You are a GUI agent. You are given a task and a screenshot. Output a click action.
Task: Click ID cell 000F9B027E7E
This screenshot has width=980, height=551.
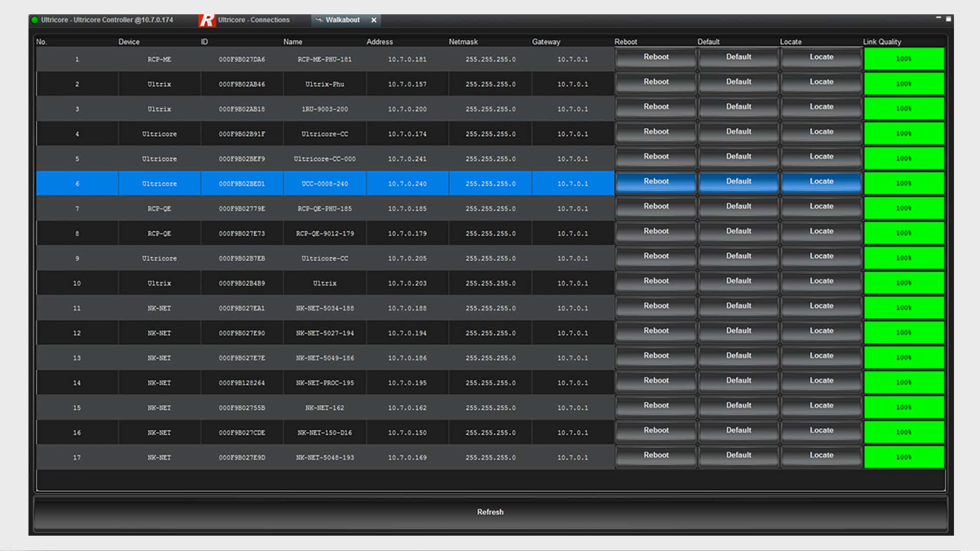click(242, 358)
